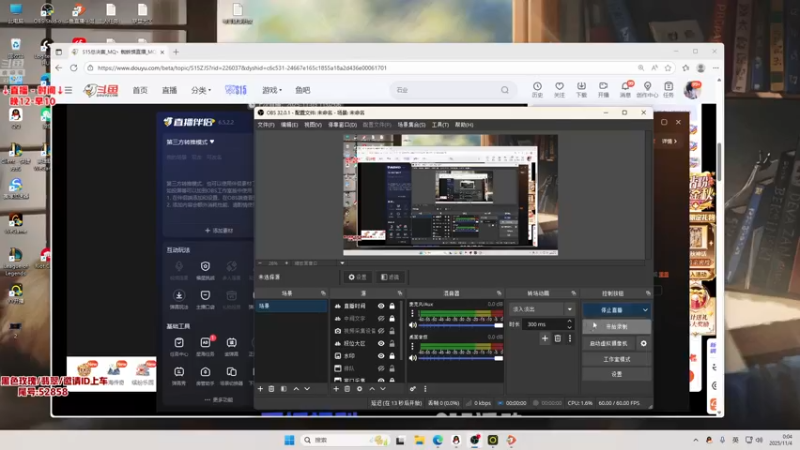Toggle lock on 视频采集设备 source
The height and width of the screenshot is (450, 800).
392,331
